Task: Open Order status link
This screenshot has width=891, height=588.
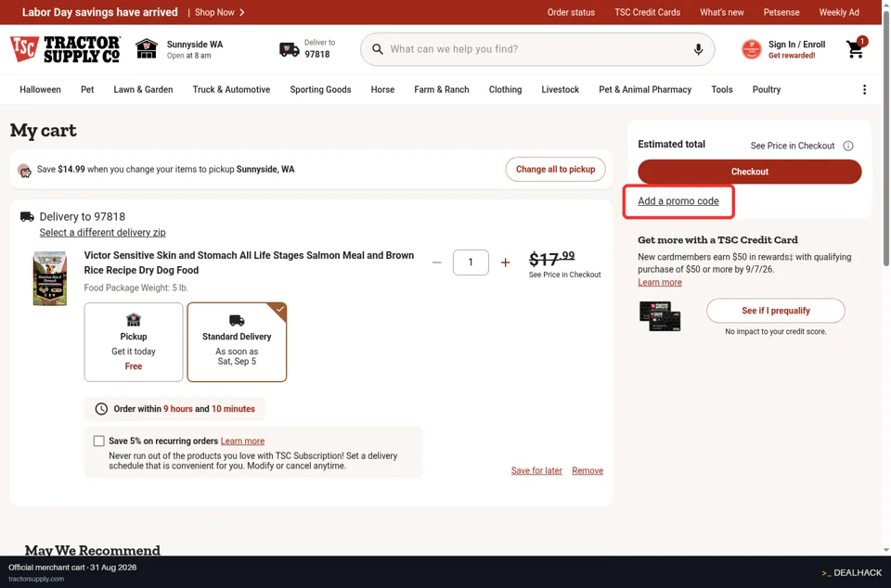Action: (x=571, y=12)
